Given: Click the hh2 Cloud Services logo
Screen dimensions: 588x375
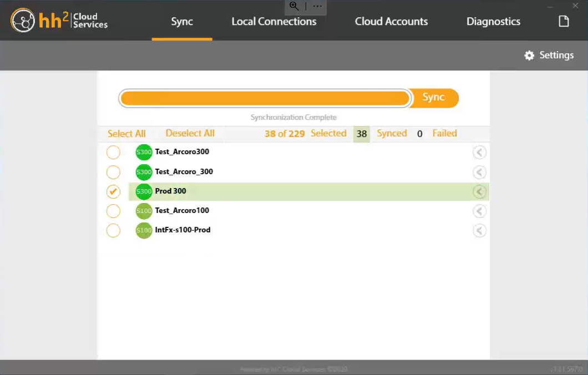Looking at the screenshot, I should pos(59,21).
